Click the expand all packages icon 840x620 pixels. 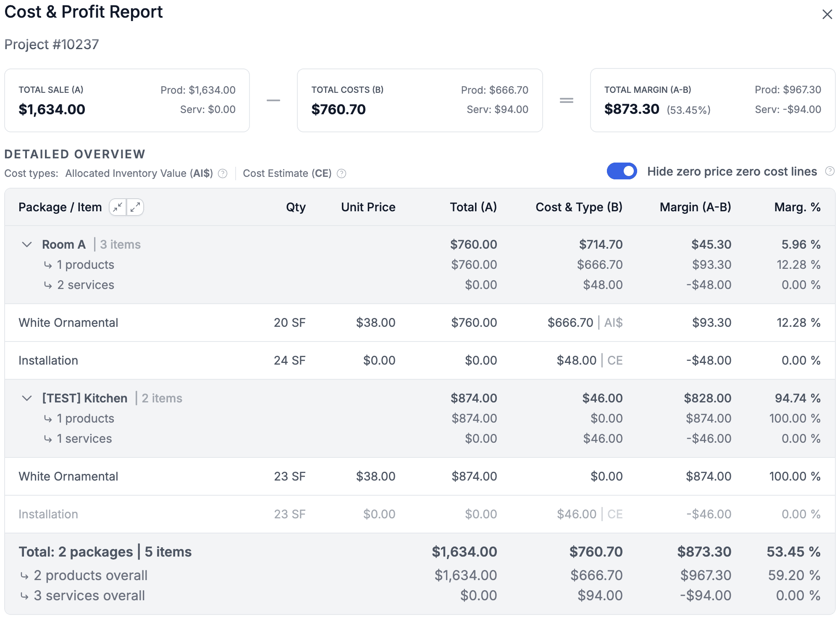point(135,207)
